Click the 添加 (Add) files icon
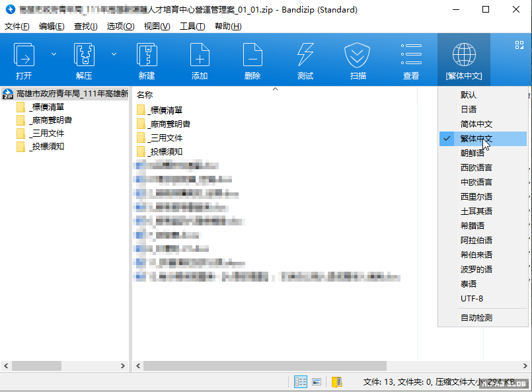This screenshot has width=532, height=392. pos(200,59)
